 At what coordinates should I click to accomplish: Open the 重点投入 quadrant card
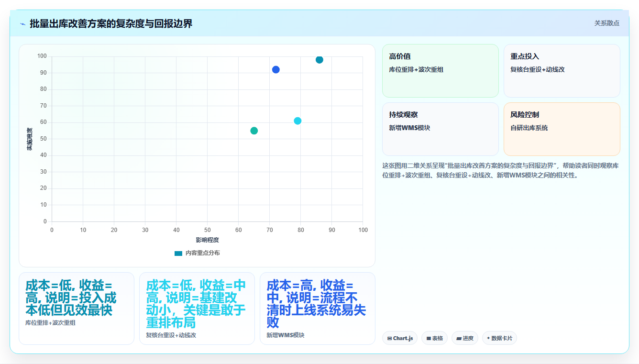coord(562,71)
